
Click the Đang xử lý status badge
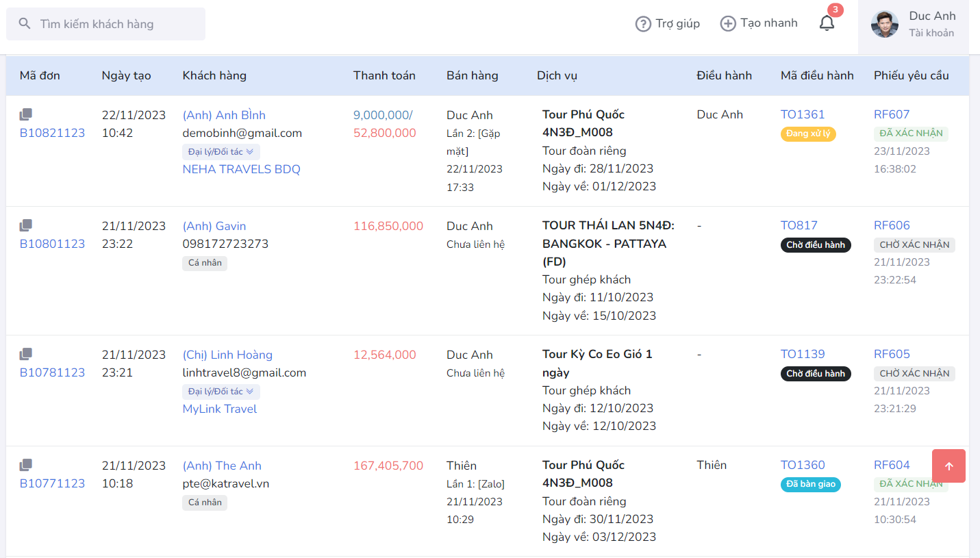[x=808, y=134]
